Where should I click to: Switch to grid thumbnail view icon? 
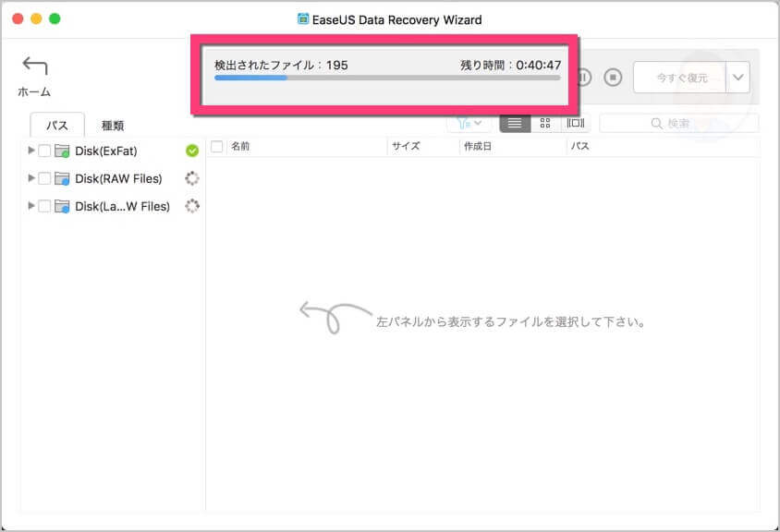(545, 124)
